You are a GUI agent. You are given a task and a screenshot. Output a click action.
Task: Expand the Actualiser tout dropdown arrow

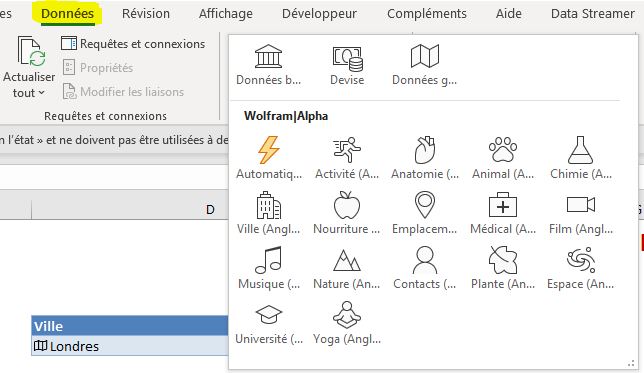point(41,93)
